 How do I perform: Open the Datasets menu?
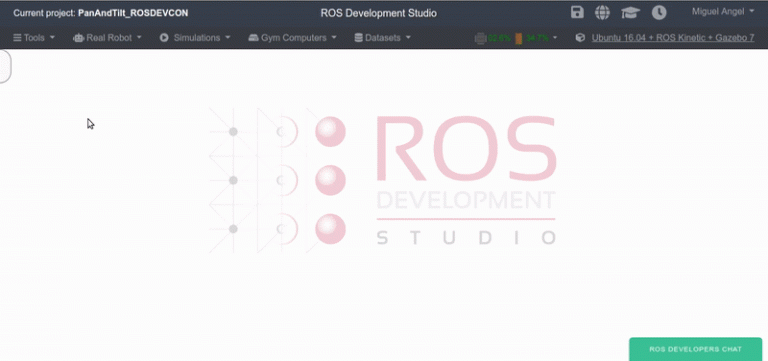pos(382,38)
